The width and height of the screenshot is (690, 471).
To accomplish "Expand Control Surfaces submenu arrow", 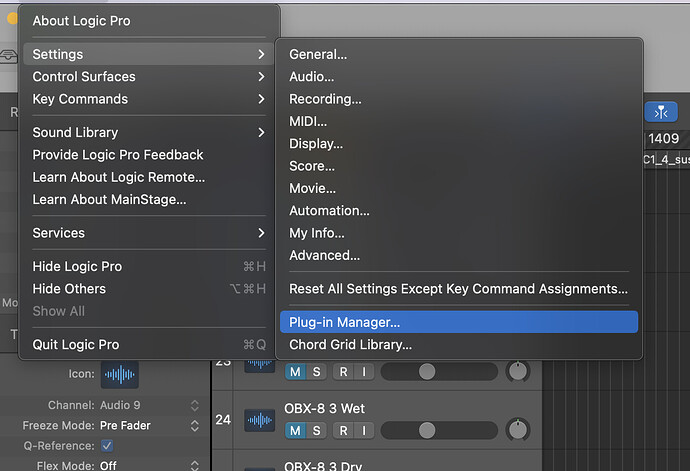I will [261, 77].
